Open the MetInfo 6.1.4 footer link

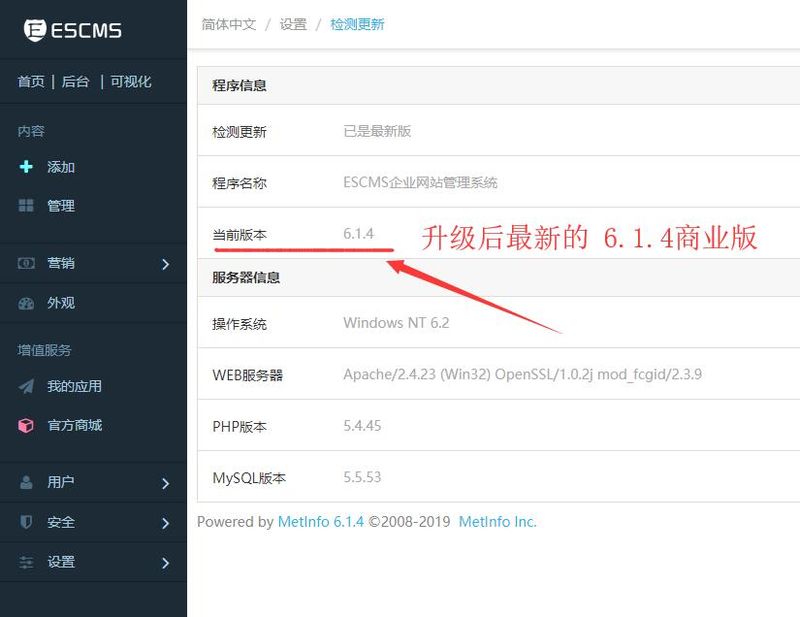pyautogui.click(x=321, y=522)
